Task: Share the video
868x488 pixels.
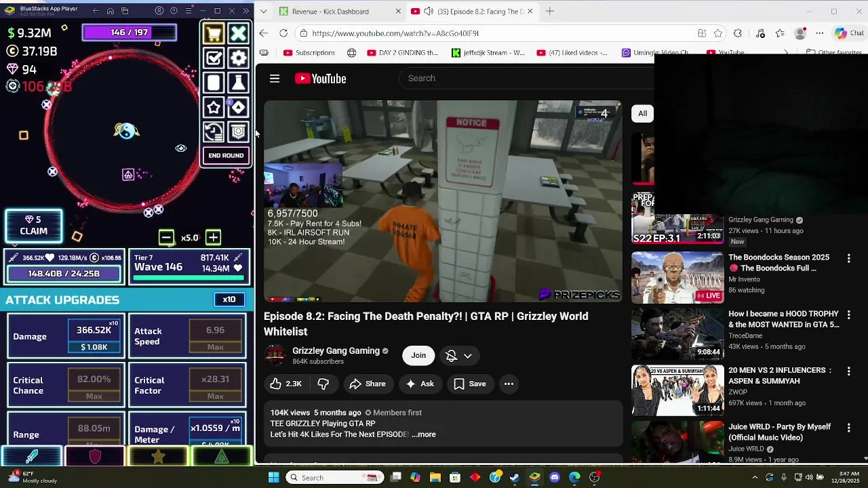Action: click(x=368, y=384)
